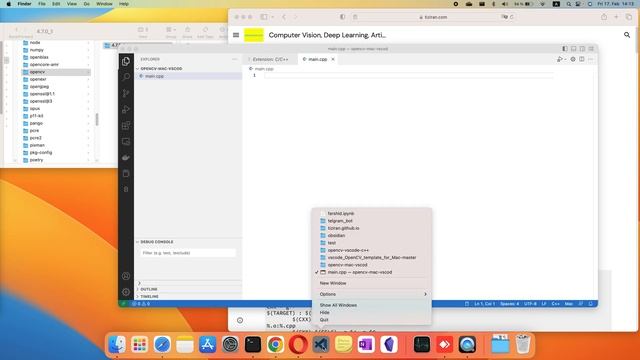Viewport: 640px width, 360px height.
Task: Open the hamburger menu on the tizran.com page
Action: click(236, 35)
